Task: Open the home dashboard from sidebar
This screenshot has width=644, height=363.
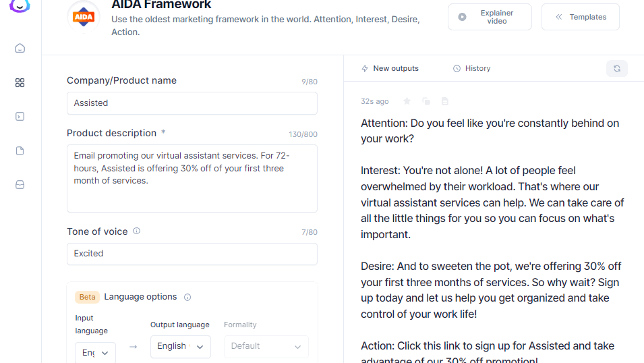Action: tap(20, 48)
